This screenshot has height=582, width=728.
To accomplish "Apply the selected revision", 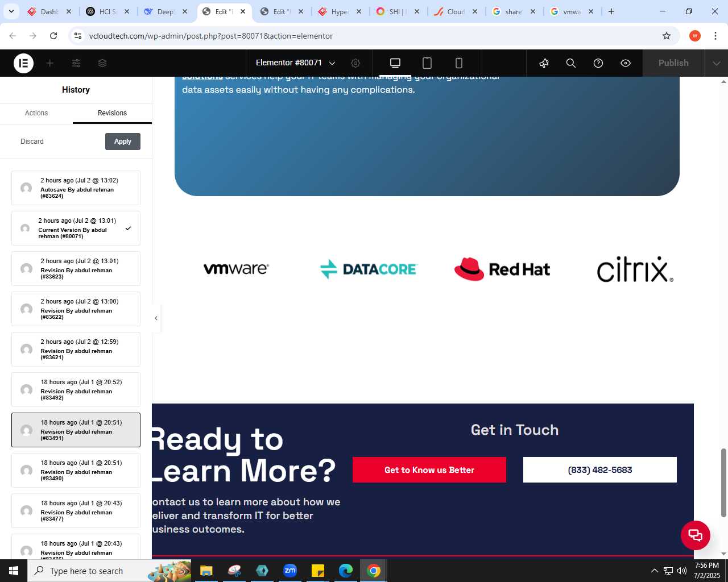I will [123, 142].
